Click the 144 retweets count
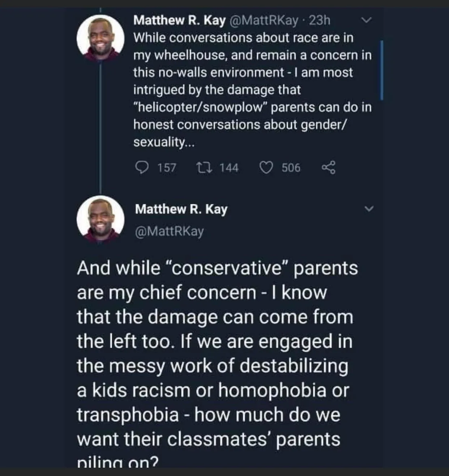Viewport: 449px width, 476px height. 229,168
